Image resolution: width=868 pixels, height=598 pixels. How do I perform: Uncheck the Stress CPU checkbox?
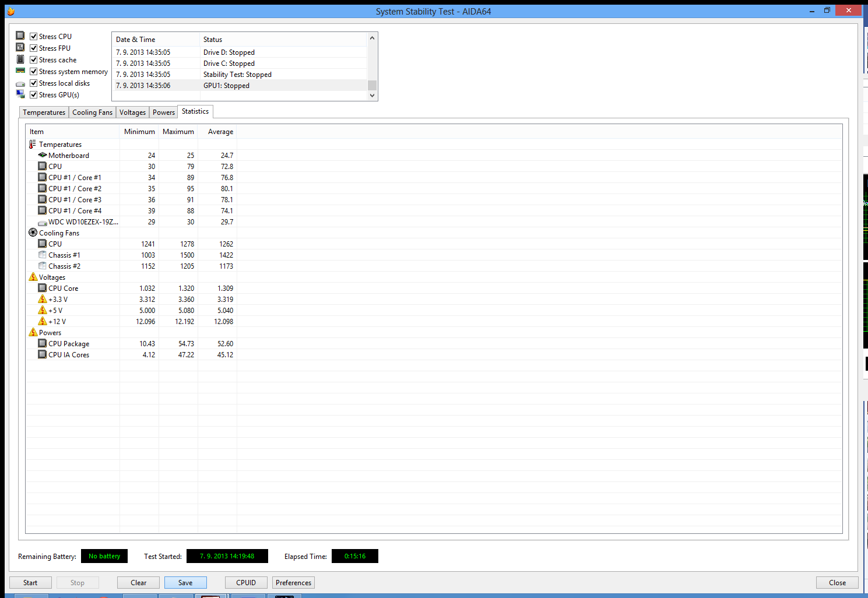click(34, 36)
